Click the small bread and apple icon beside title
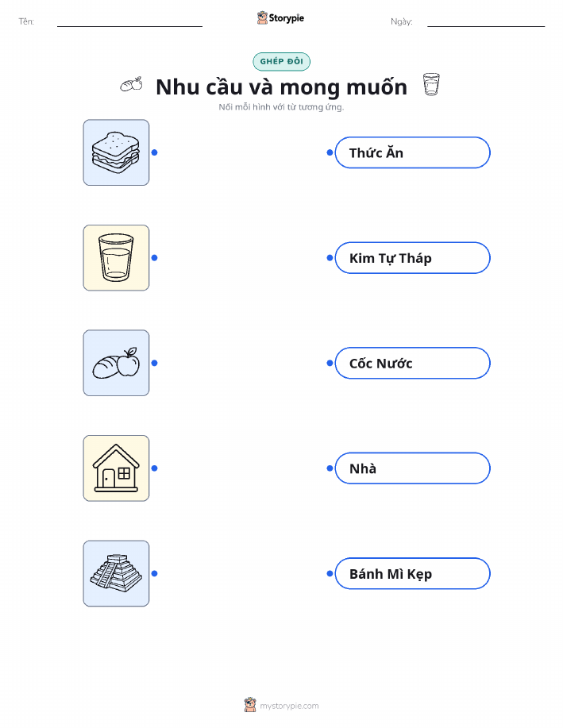 tap(132, 84)
